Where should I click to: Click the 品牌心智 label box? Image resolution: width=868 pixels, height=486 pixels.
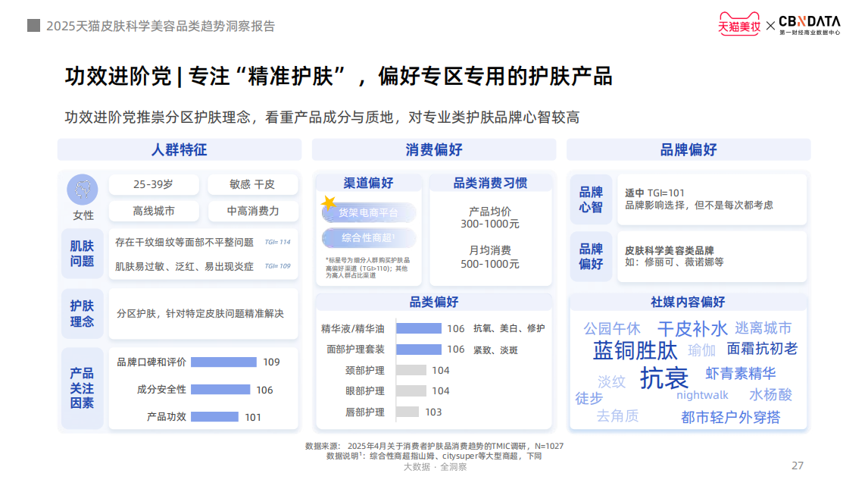click(591, 199)
